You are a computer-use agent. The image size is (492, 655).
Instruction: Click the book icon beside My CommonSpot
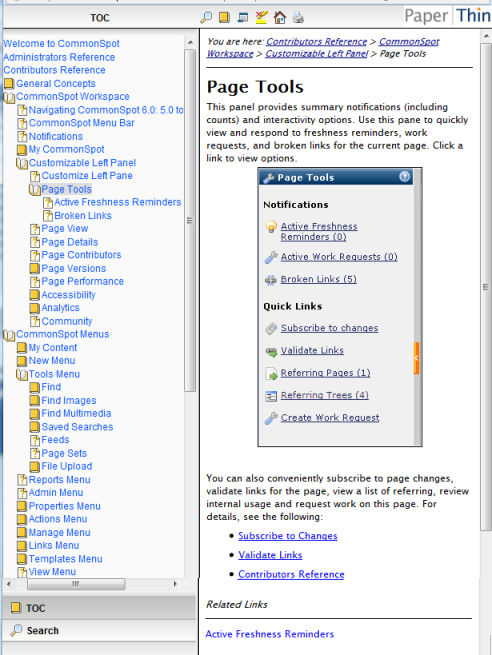pos(22,150)
